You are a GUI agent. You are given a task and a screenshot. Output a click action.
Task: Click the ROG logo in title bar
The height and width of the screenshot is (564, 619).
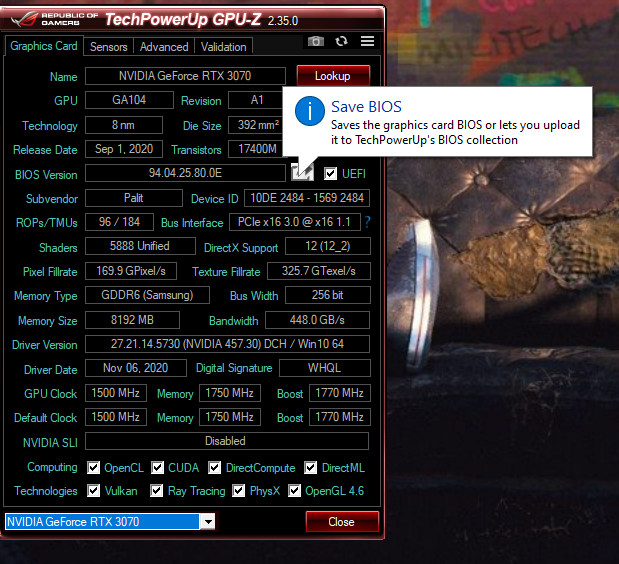point(24,19)
